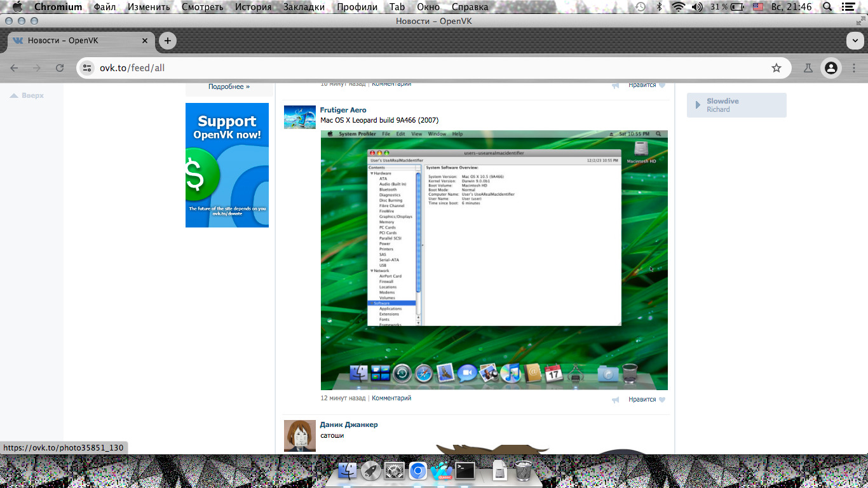Open the Time Machine status icon

(641, 7)
